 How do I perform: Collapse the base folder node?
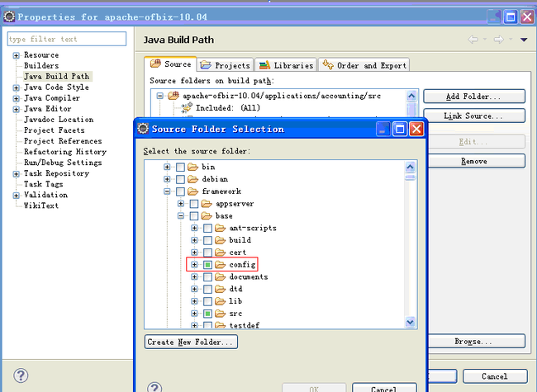181,216
